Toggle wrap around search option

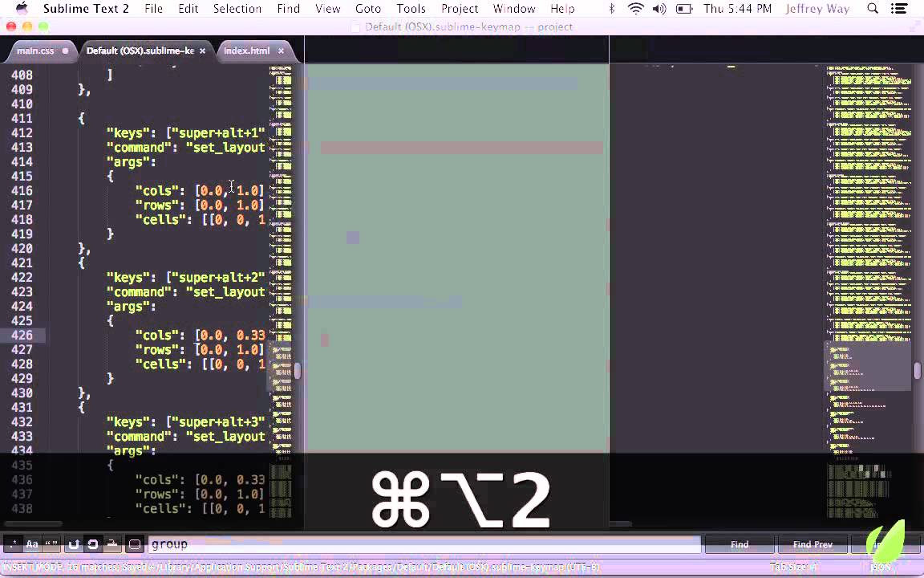coord(93,543)
